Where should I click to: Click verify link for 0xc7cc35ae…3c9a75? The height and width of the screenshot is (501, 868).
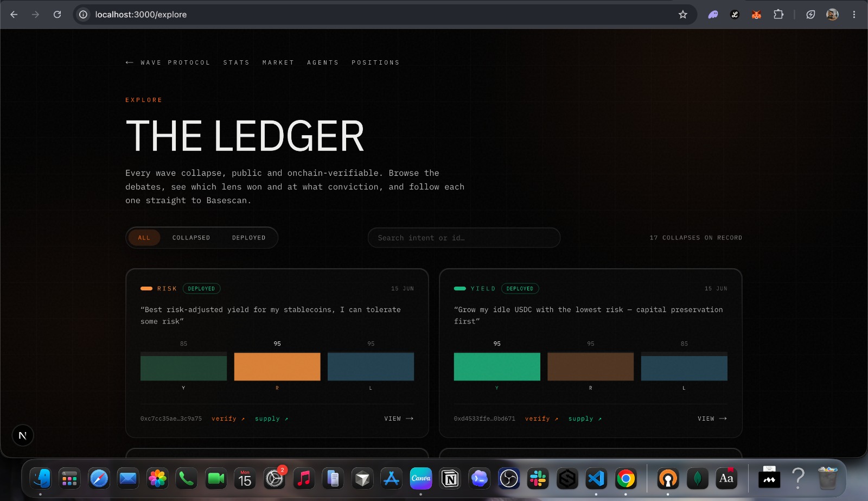(x=228, y=418)
